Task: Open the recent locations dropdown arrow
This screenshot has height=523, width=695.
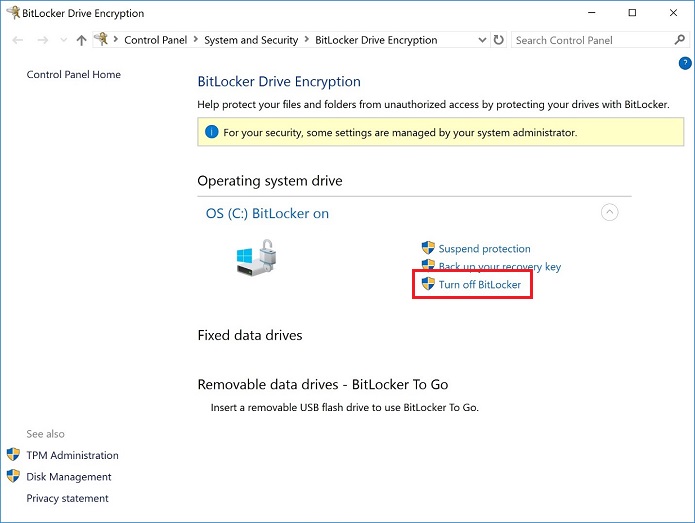Action: click(63, 40)
